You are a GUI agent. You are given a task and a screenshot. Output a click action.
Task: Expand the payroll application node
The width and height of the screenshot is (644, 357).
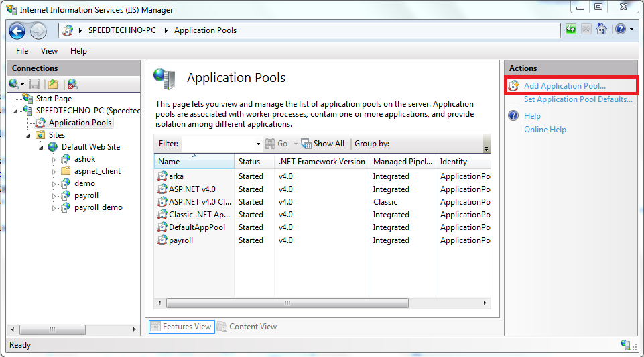pyautogui.click(x=54, y=196)
